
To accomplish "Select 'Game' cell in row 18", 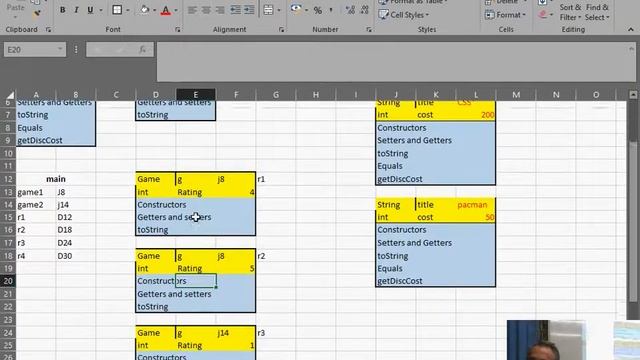I will pos(156,256).
